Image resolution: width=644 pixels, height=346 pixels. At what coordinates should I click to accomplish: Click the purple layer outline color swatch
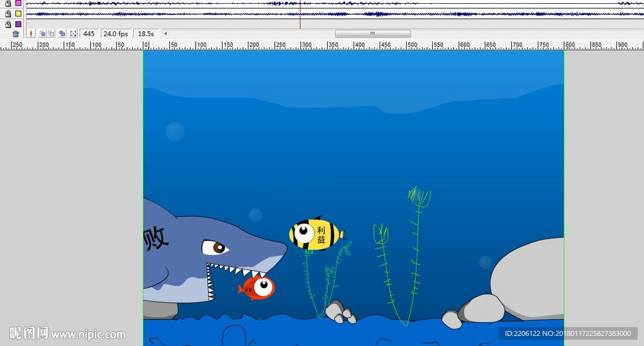click(x=18, y=24)
